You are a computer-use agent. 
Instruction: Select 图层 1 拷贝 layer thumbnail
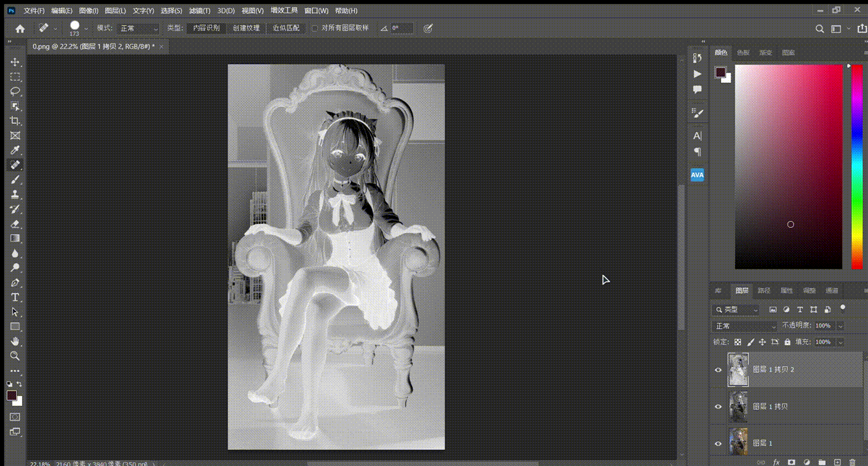[x=738, y=406]
